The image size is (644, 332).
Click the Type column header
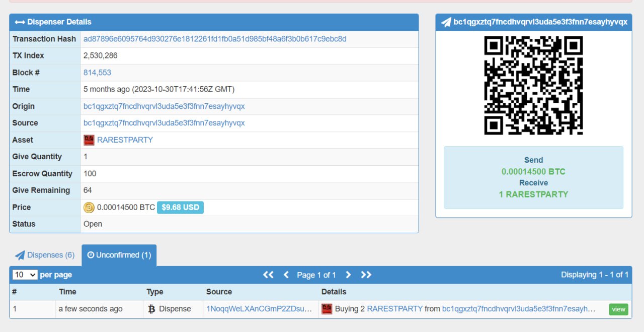click(155, 292)
